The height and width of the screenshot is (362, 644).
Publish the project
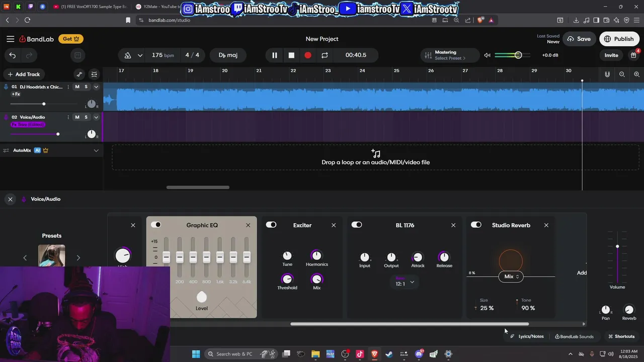tap(619, 39)
